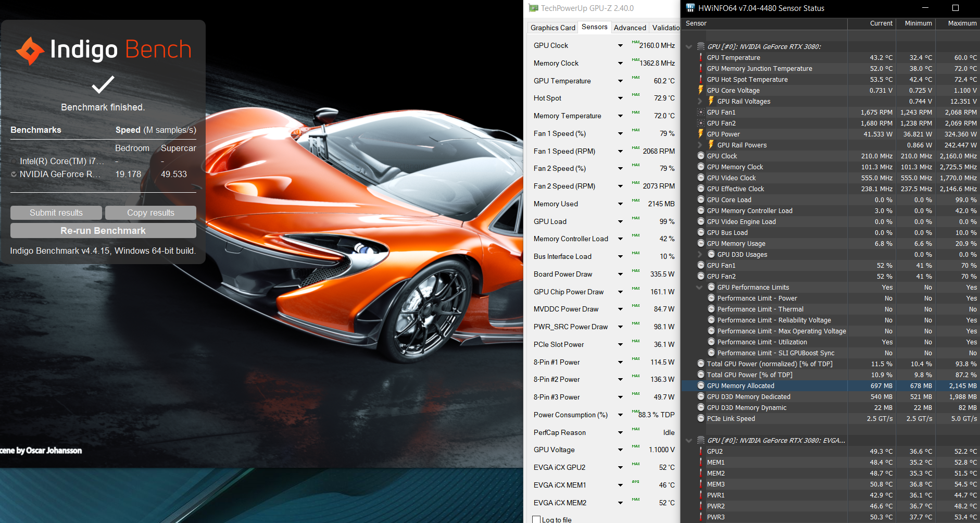
Task: Open the GPU Clock sensor dropdown arrow
Action: click(x=620, y=46)
